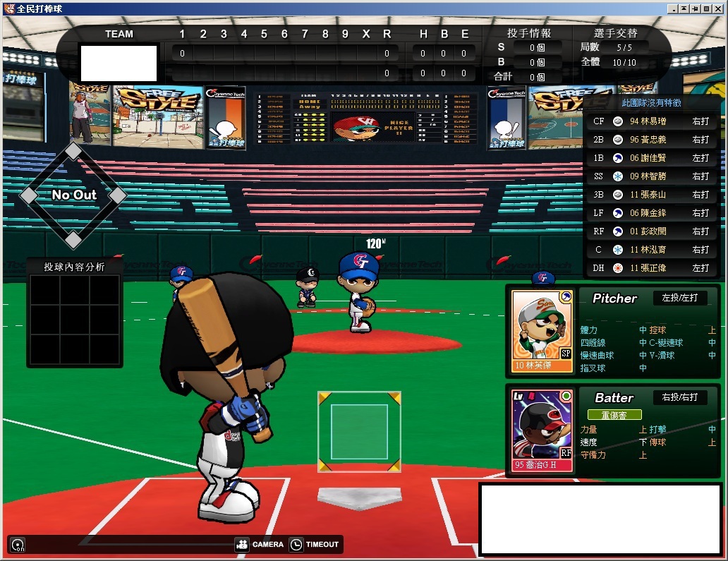Click the 右投/右打 batter handedness label
Screen dimensions: 728x561
pos(680,397)
